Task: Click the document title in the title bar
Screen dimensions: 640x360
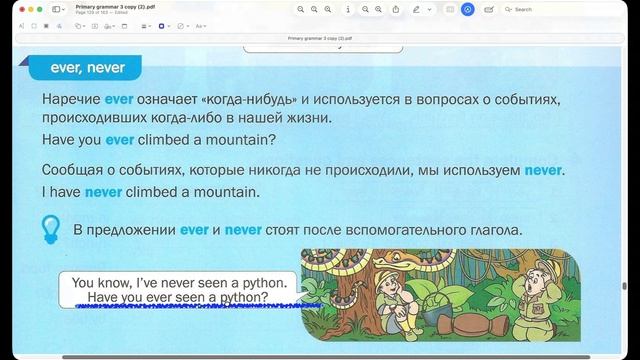Action: click(115, 7)
